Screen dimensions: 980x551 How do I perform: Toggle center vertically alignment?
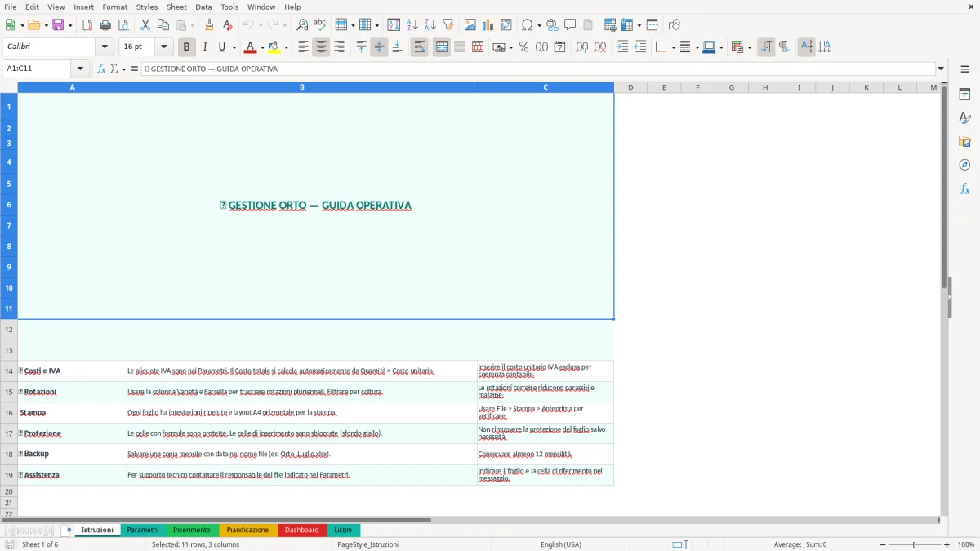click(x=379, y=47)
